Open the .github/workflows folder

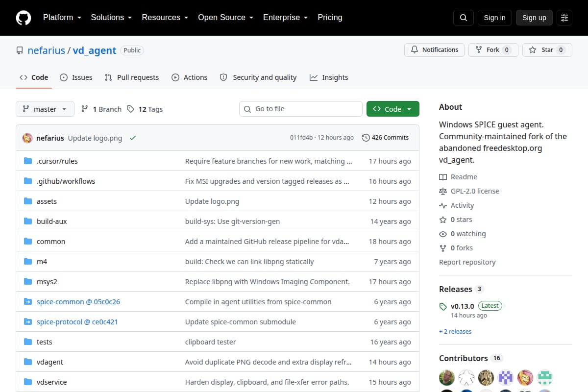(x=66, y=181)
